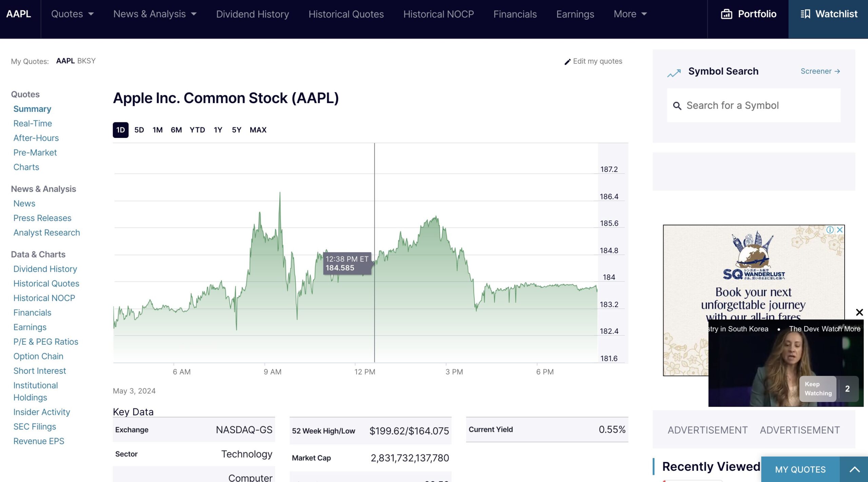
Task: Click the Search for a Symbol field
Action: click(754, 105)
